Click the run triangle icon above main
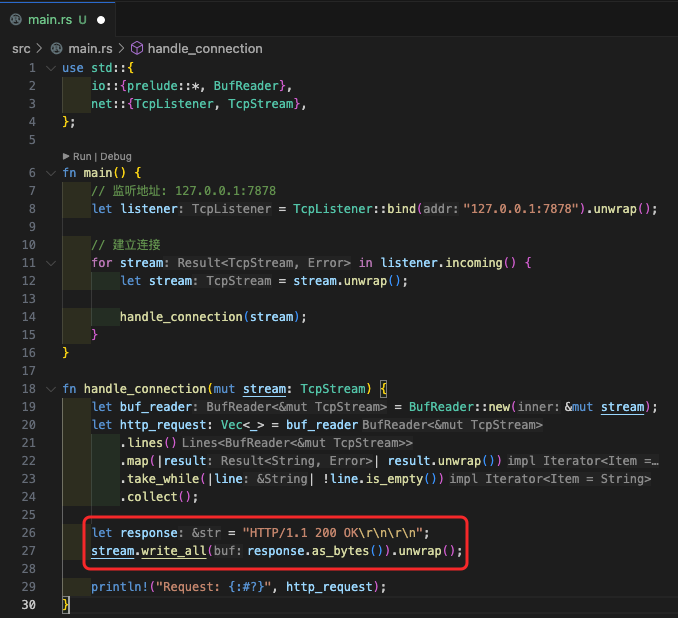 coord(66,156)
